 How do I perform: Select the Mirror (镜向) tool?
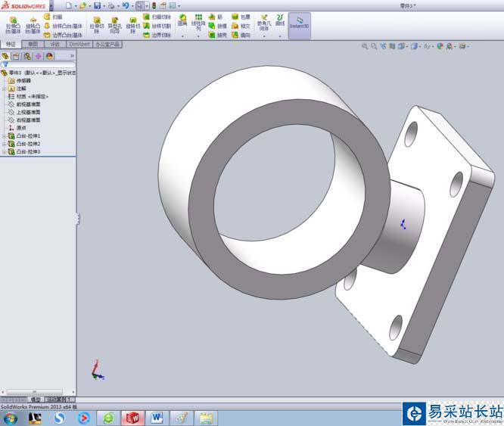(241, 35)
